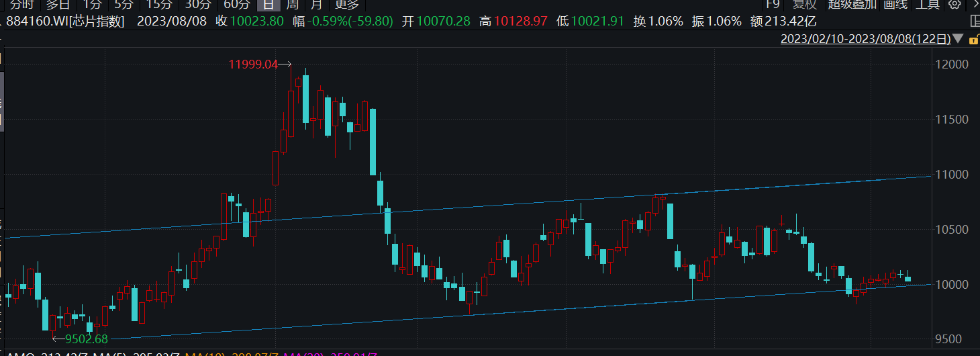Screen dimensions: 980x356
Task: Select the 30分 period tab
Action: coord(198,4)
